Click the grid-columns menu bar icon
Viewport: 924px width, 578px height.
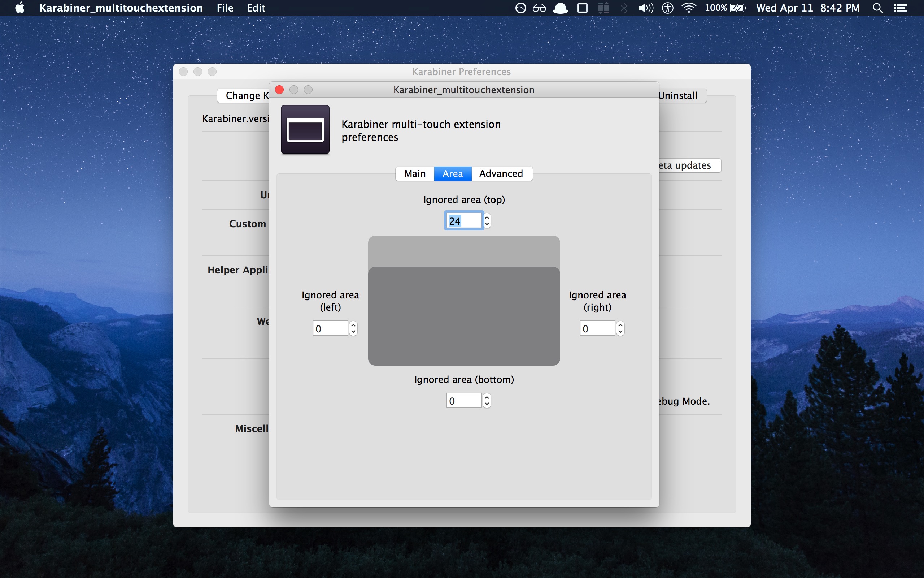click(x=603, y=8)
